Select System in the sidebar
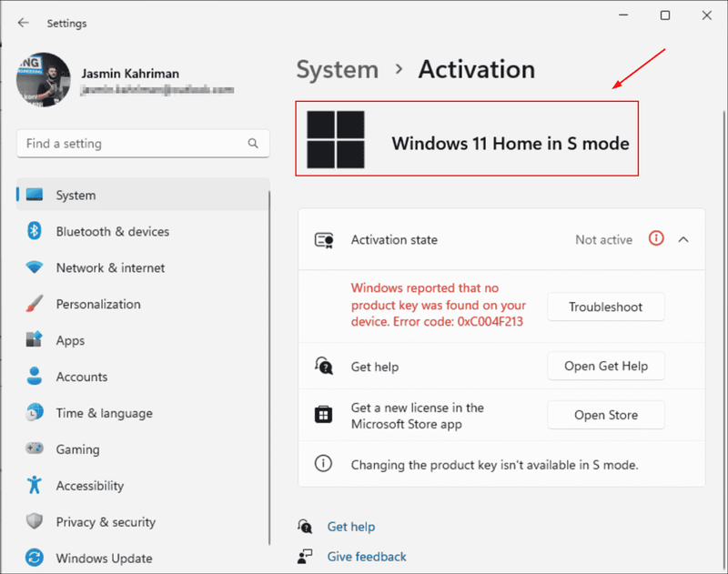 pyautogui.click(x=76, y=195)
